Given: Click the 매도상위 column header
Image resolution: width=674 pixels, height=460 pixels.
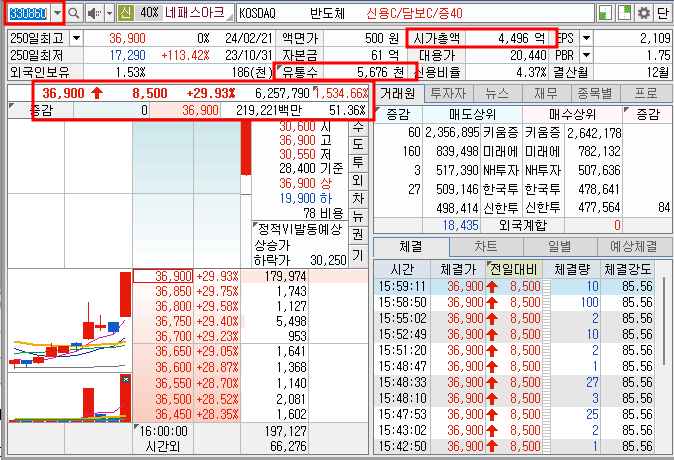Looking at the screenshot, I should [472, 114].
